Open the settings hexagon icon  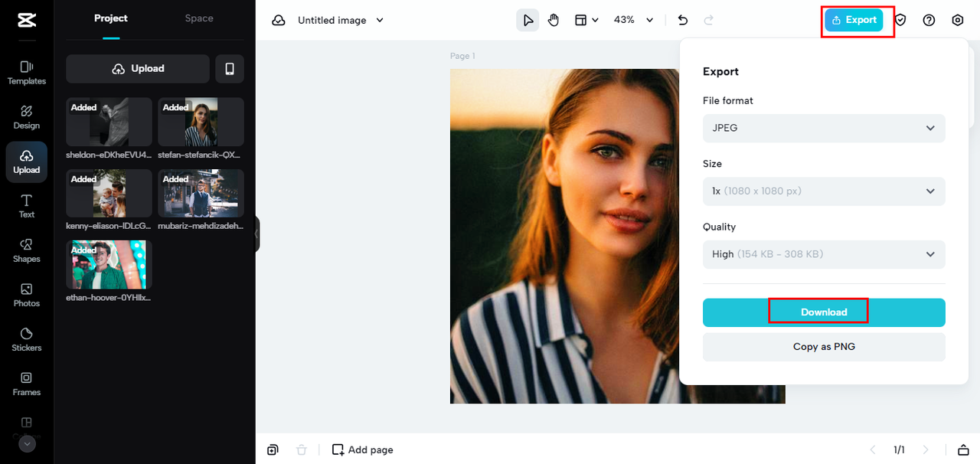[x=957, y=20]
